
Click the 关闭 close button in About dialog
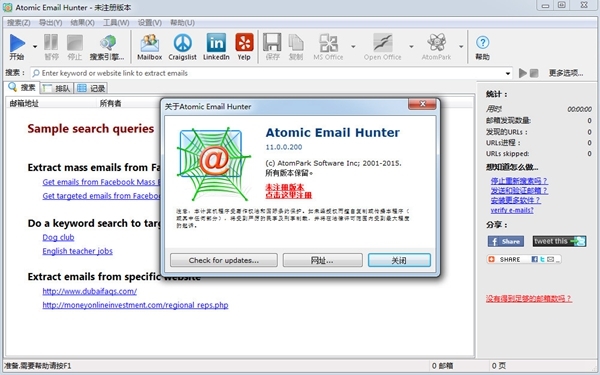coord(399,260)
